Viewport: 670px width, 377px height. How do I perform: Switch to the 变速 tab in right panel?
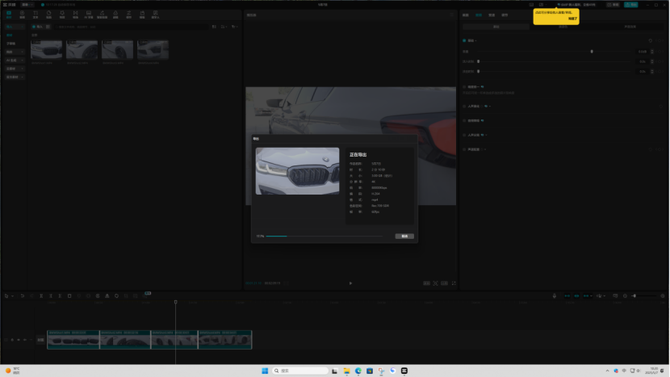(x=492, y=15)
